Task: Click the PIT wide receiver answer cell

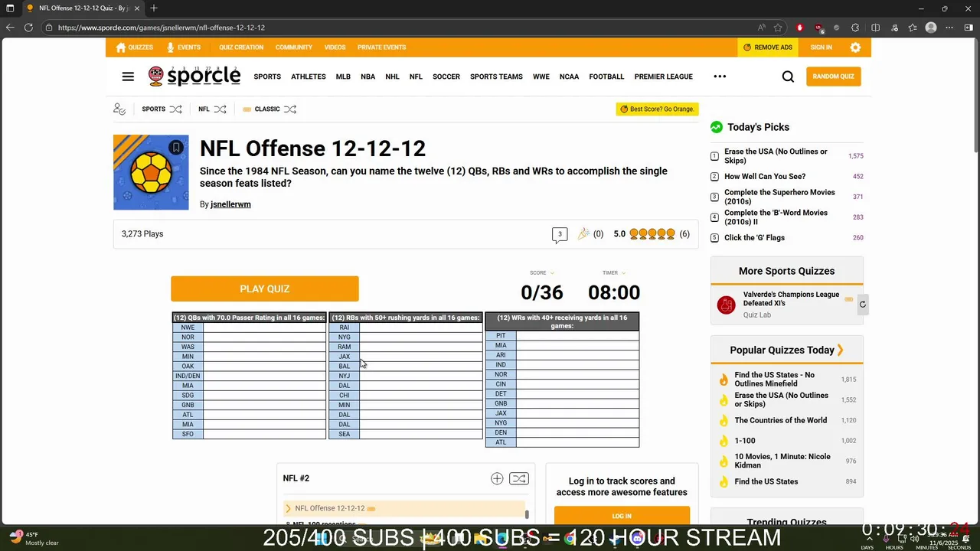Action: point(577,336)
